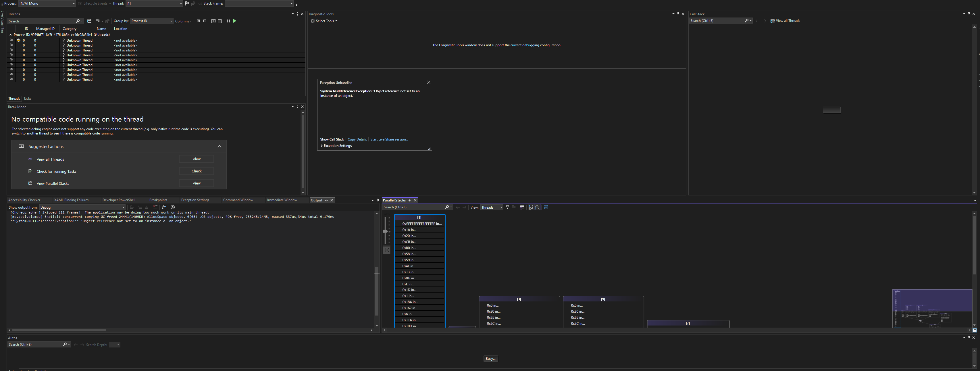The height and width of the screenshot is (371, 980).
Task: Clear All output using the Output panel icon
Action: tap(155, 207)
